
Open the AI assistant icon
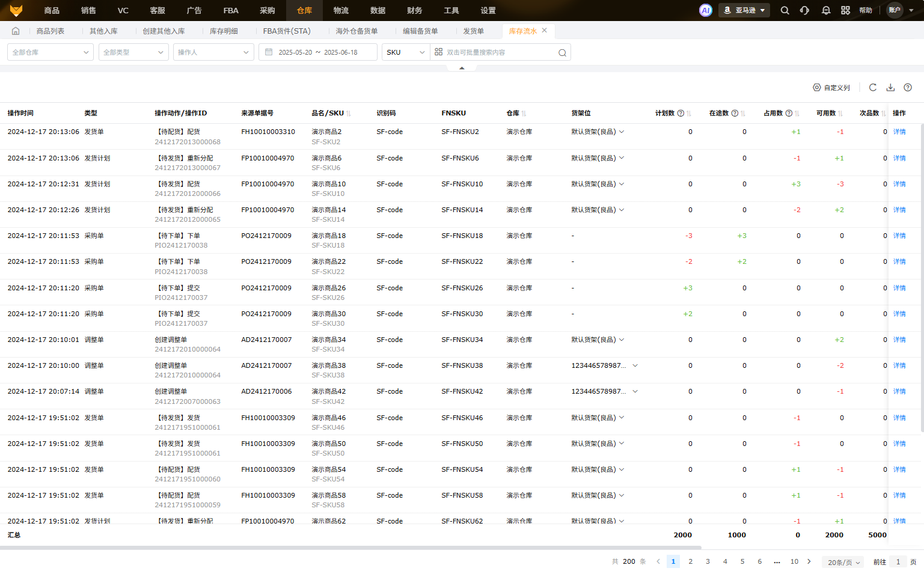click(x=705, y=10)
